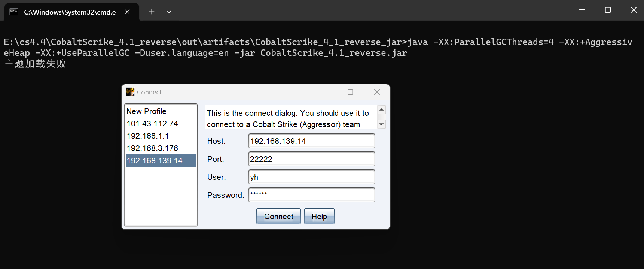Click the description scroll up arrow

[381, 109]
